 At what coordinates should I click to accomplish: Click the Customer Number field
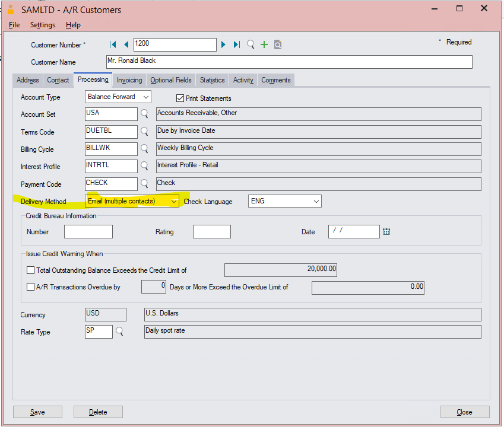coord(175,44)
